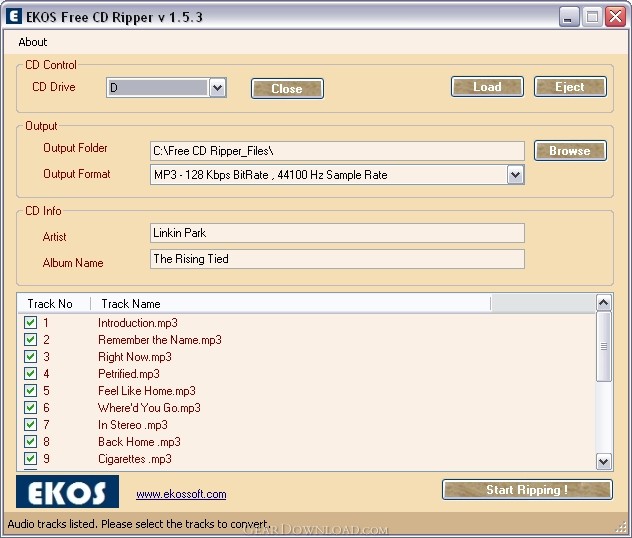Viewport: 632px width, 538px height.
Task: Open the www.ekossoft.com link
Action: 181,494
